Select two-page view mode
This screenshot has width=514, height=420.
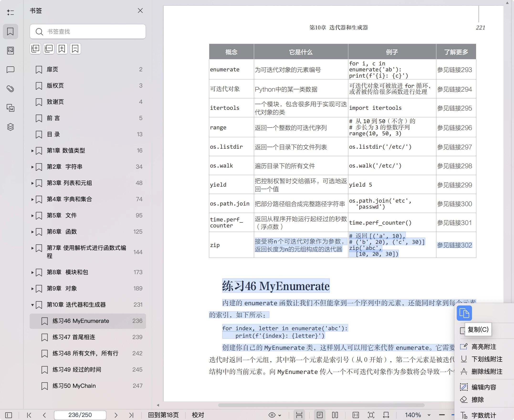tap(335, 415)
